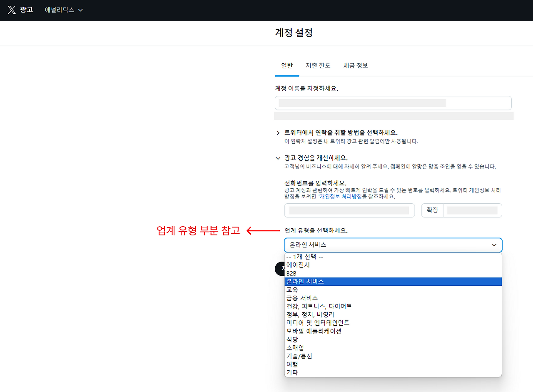The width and height of the screenshot is (533, 392).
Task: Click the X logo in the top bar
Action: click(x=12, y=10)
